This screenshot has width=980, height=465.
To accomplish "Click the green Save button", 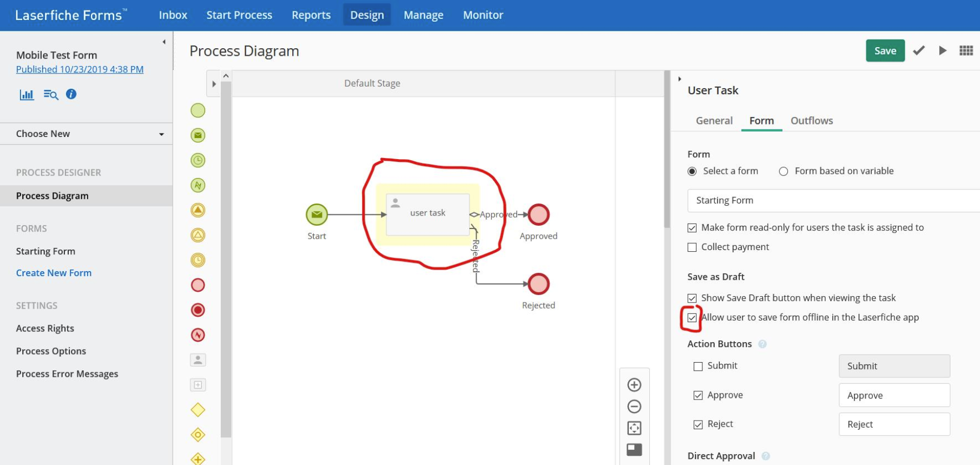I will point(885,51).
